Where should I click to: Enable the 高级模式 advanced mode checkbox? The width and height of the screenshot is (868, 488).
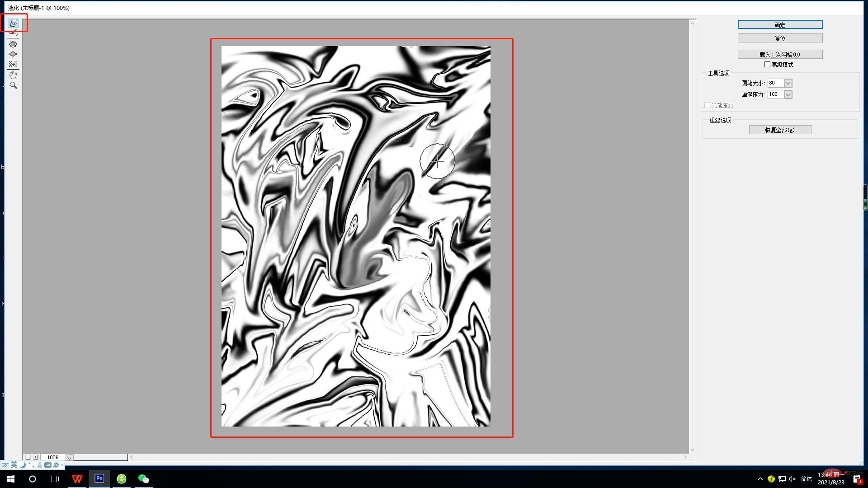[767, 65]
